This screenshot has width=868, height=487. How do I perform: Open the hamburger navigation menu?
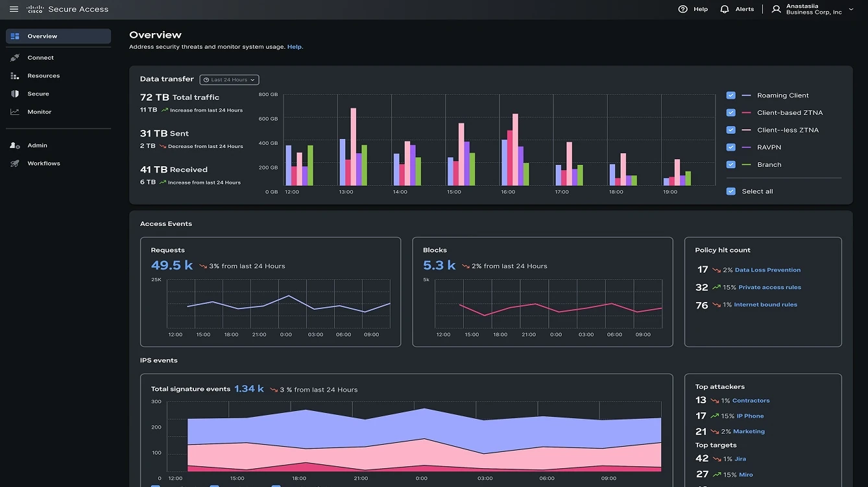[x=14, y=9]
